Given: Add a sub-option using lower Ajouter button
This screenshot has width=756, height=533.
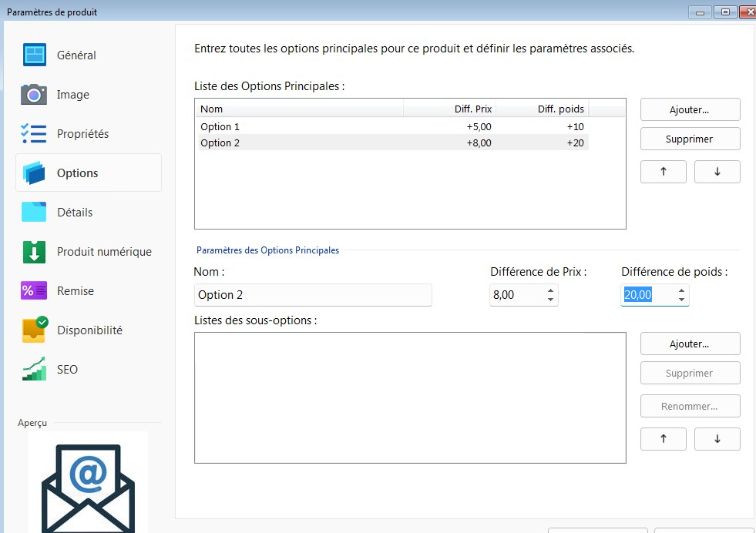Looking at the screenshot, I should point(690,344).
